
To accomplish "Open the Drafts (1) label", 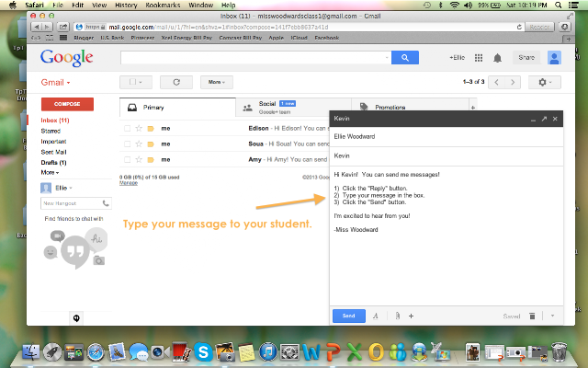I will [53, 163].
